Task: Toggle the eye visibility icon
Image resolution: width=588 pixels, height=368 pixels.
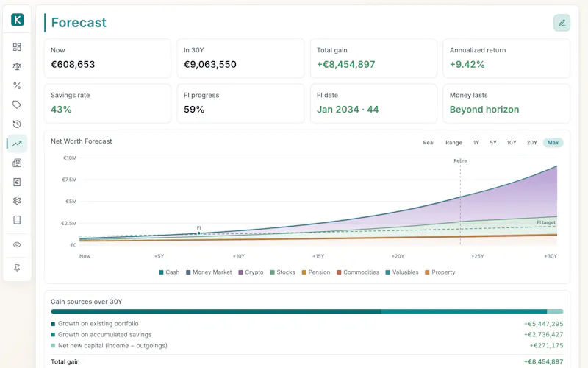Action: (17, 245)
